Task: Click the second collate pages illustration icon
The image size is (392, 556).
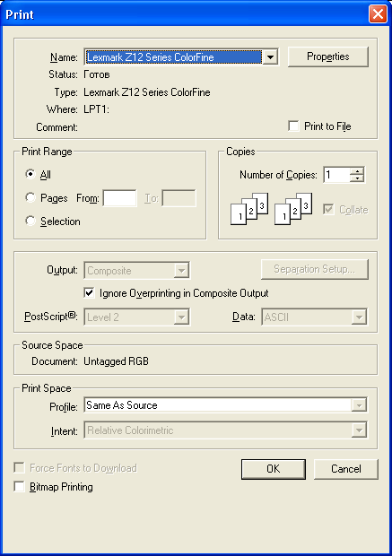Action: pos(293,209)
